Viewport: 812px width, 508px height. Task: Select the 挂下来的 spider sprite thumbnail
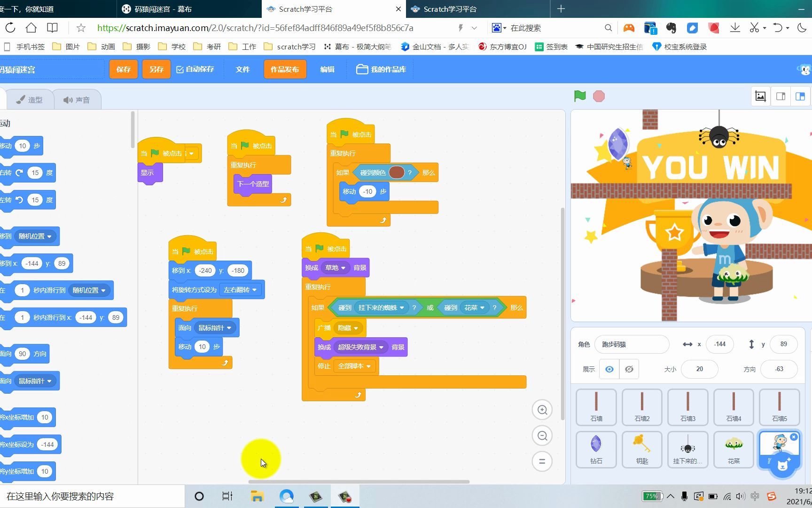pos(687,449)
